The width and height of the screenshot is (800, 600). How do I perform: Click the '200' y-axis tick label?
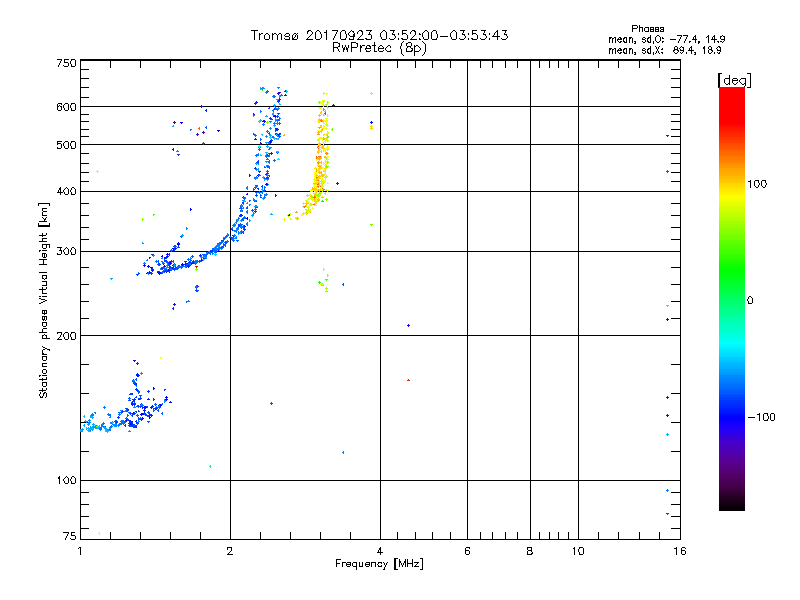pos(66,336)
